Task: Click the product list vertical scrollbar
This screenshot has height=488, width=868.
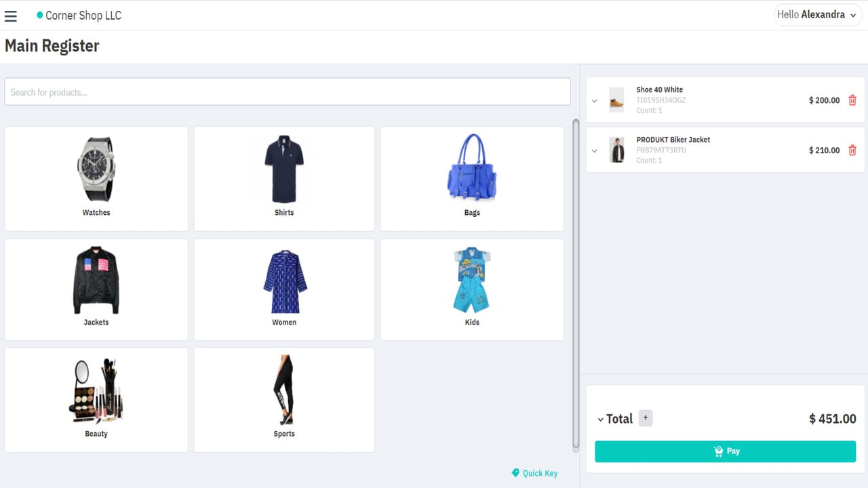Action: pos(576,285)
